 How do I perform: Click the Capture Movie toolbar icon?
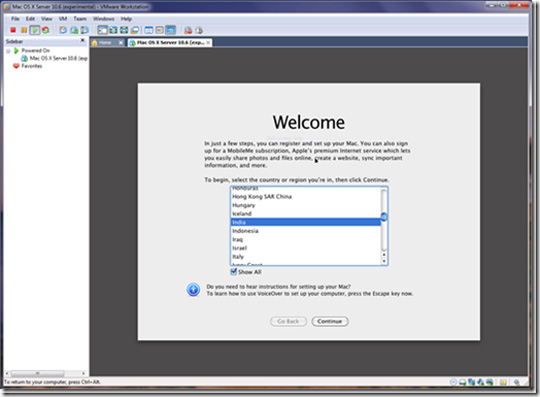[x=188, y=30]
